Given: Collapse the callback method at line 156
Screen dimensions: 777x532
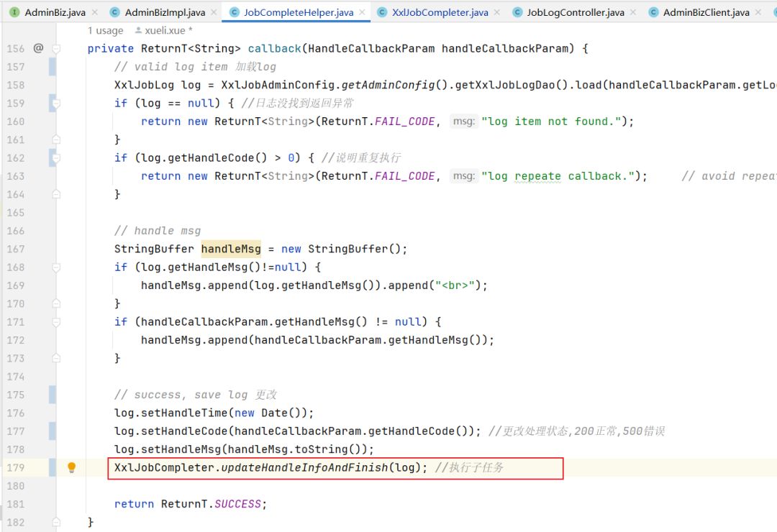Looking at the screenshot, I should [x=57, y=49].
